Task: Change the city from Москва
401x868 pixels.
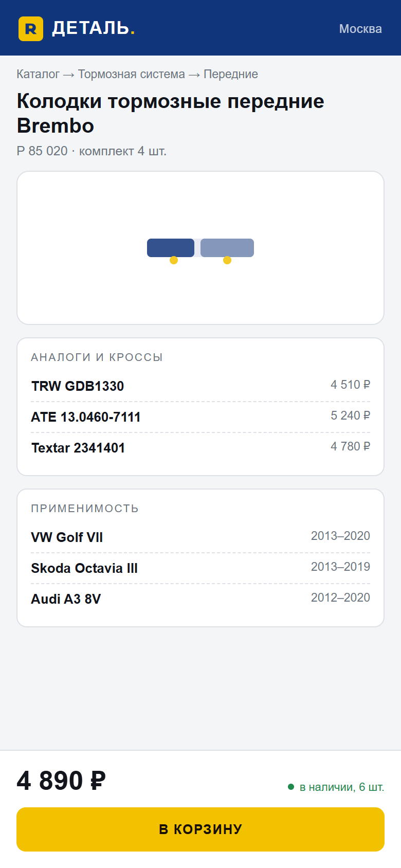Action: tap(360, 29)
